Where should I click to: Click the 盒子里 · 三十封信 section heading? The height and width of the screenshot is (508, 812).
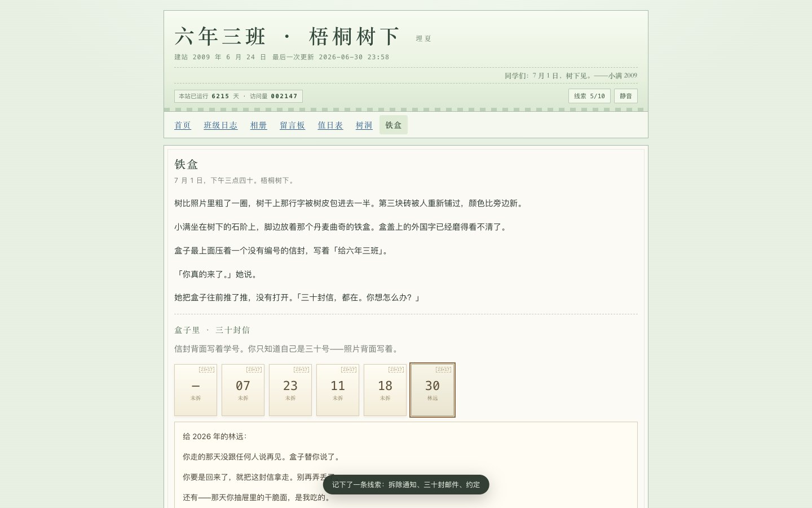coord(212,330)
